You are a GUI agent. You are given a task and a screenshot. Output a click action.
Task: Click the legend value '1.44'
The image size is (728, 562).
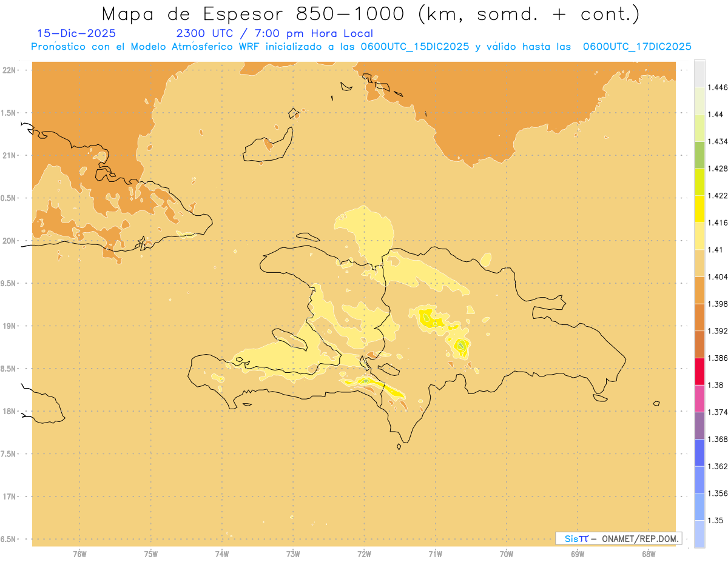pyautogui.click(x=716, y=115)
